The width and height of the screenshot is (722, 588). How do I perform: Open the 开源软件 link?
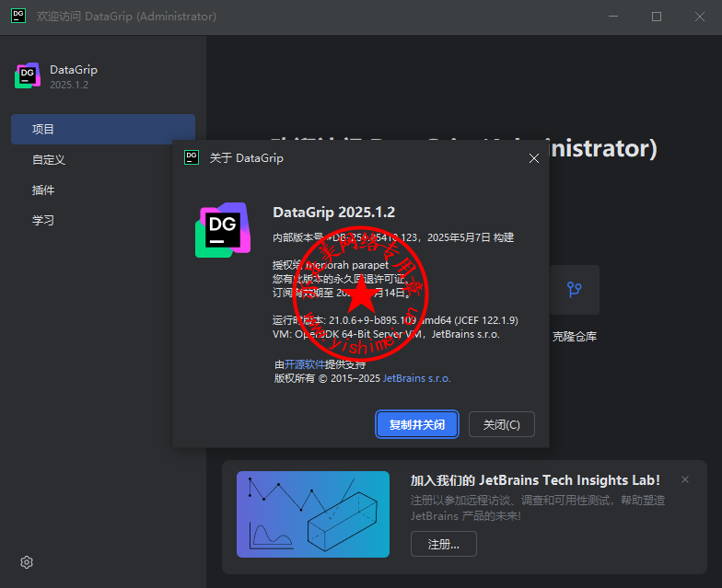point(304,364)
